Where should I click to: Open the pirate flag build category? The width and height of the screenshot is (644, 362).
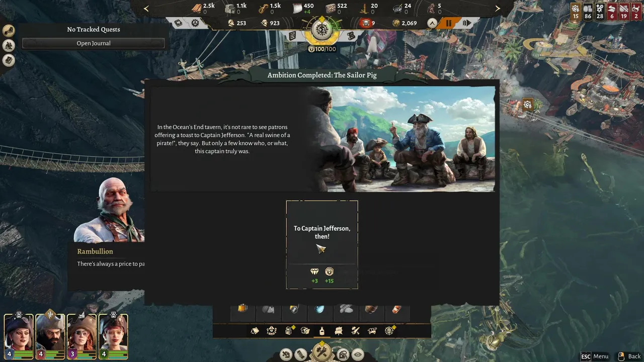tap(339, 331)
